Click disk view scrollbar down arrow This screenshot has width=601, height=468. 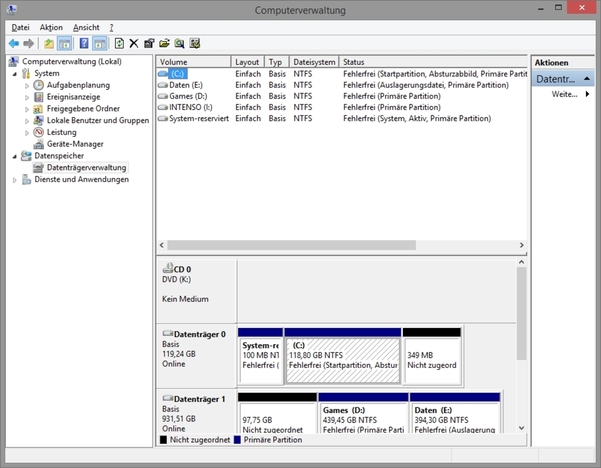(x=521, y=428)
